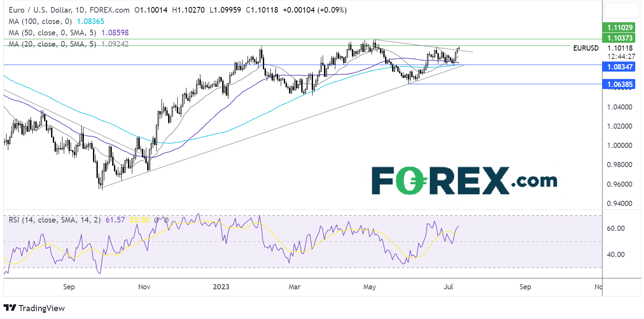The width and height of the screenshot is (644, 319).
Task: Click the TradingView logo
Action: (34, 308)
